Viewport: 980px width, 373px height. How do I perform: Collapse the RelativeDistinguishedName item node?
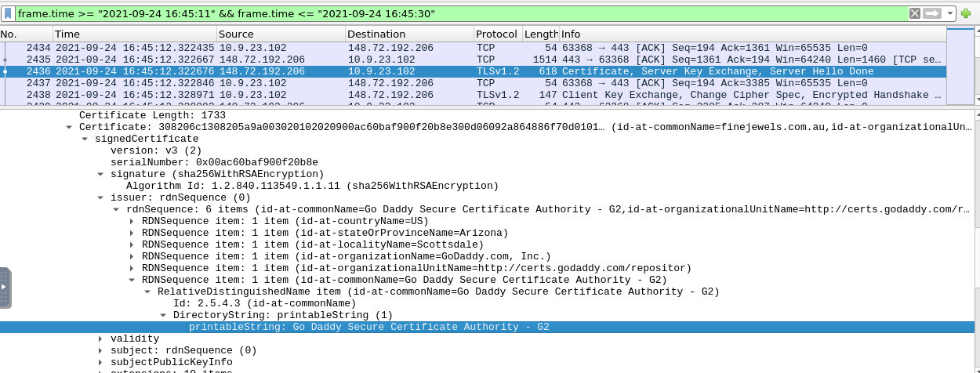(x=148, y=292)
